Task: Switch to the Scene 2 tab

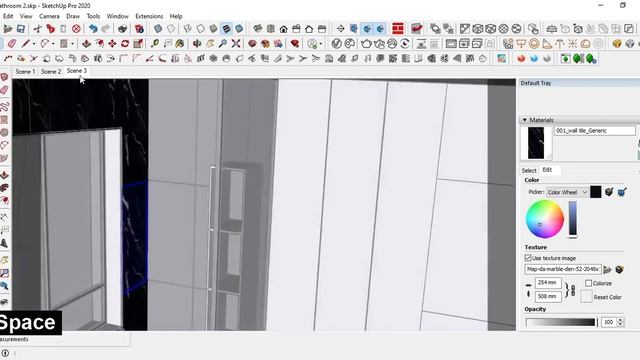Action: (x=51, y=71)
